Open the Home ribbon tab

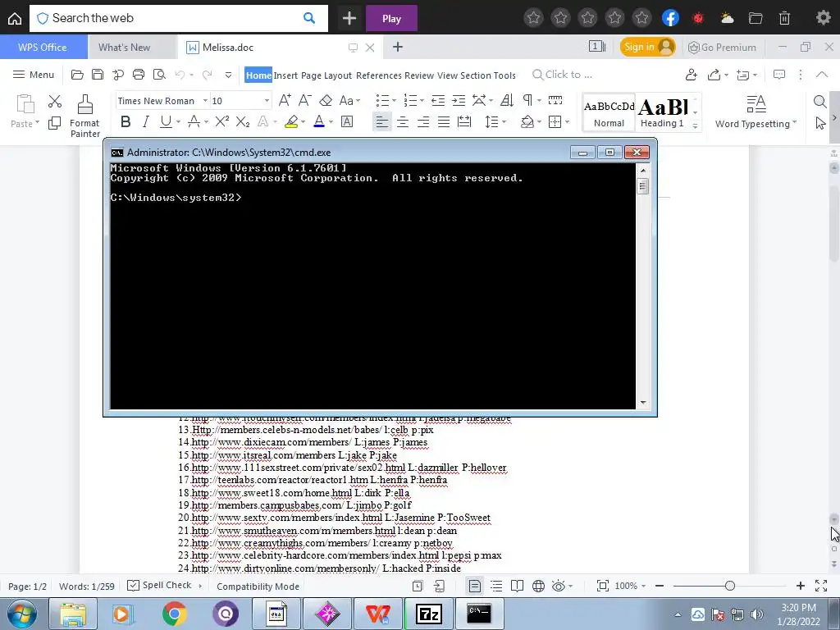tap(258, 75)
